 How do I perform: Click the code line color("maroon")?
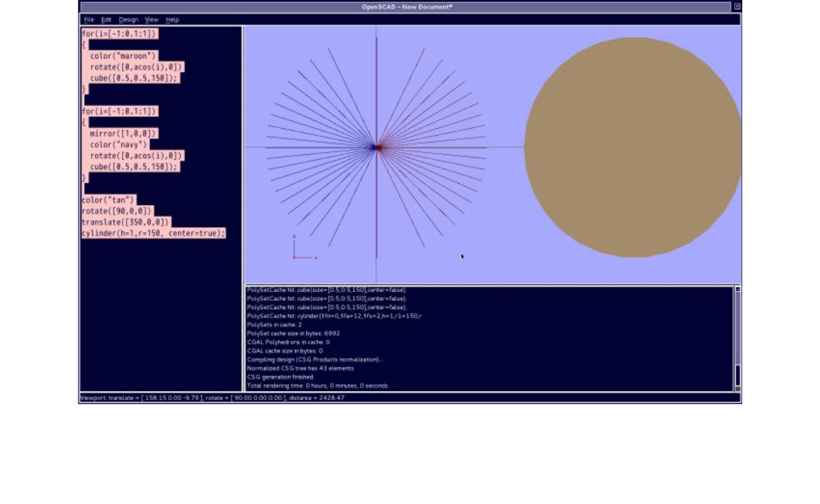click(x=123, y=56)
